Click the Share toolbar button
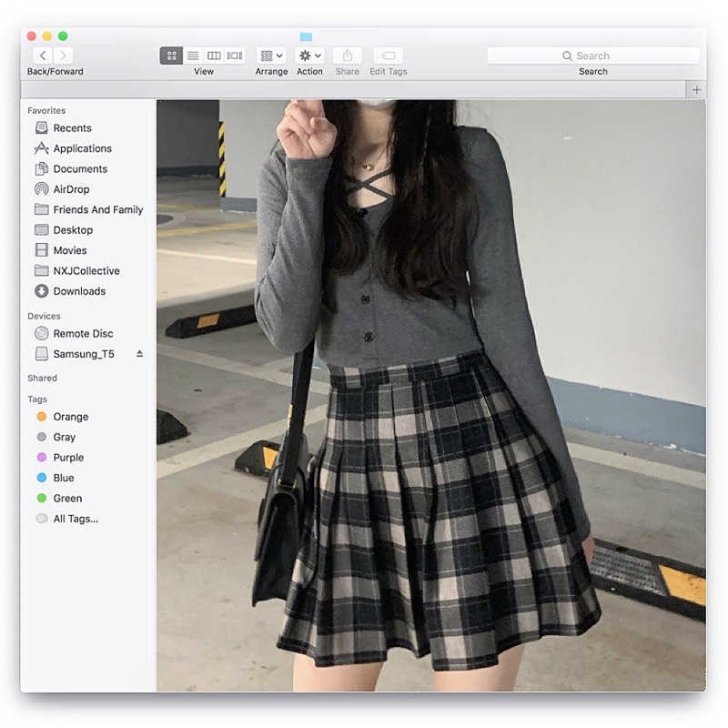This screenshot has height=728, width=728. tap(347, 56)
